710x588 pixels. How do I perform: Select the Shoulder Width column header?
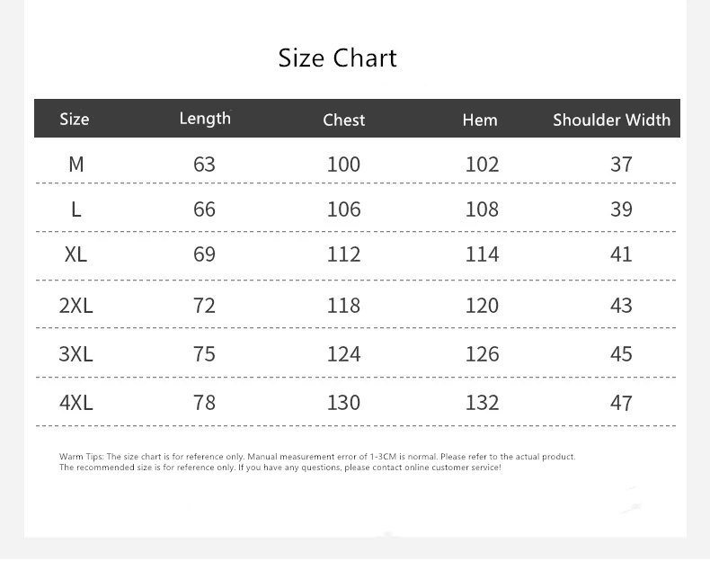pyautogui.click(x=611, y=120)
